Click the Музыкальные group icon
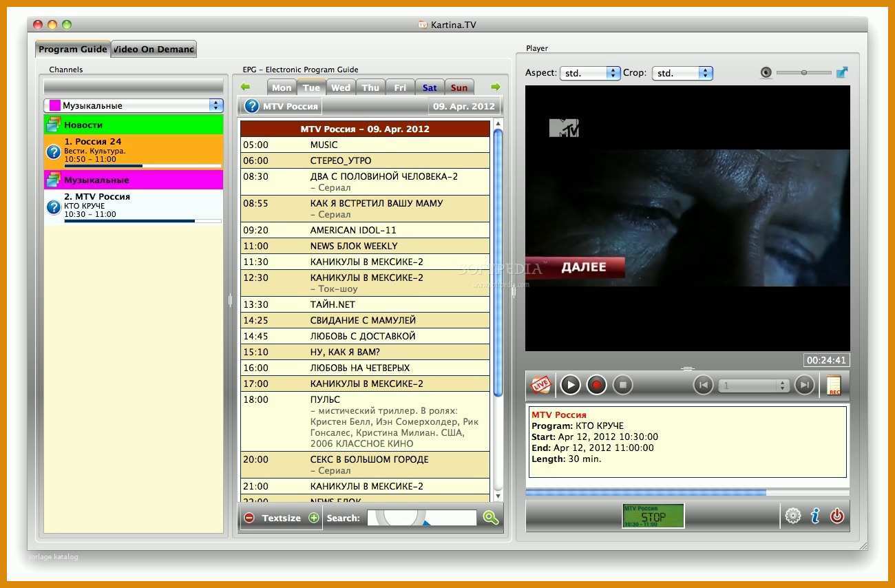This screenshot has height=588, width=895. (x=53, y=180)
